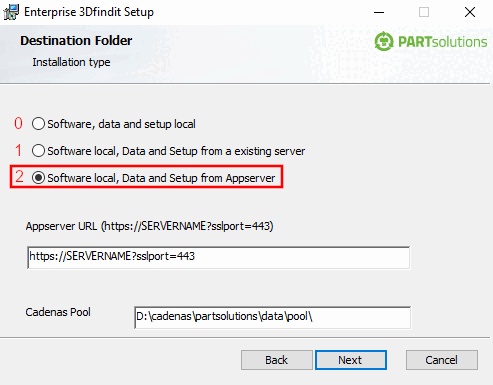This screenshot has width=493, height=385.
Task: Close the setup window
Action: coord(470,12)
